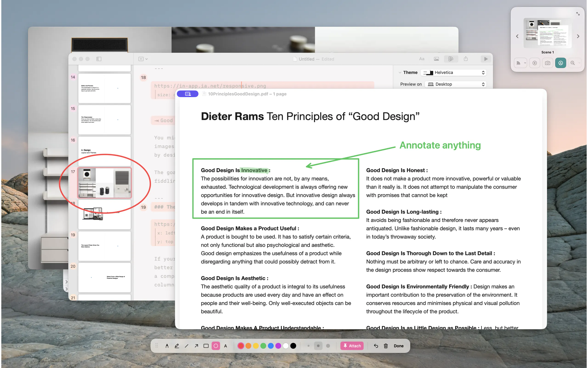Screen dimensions: 588x368
Task: Select slide 15 thumbnail The Teleprompter
Action: pyautogui.click(x=105, y=120)
